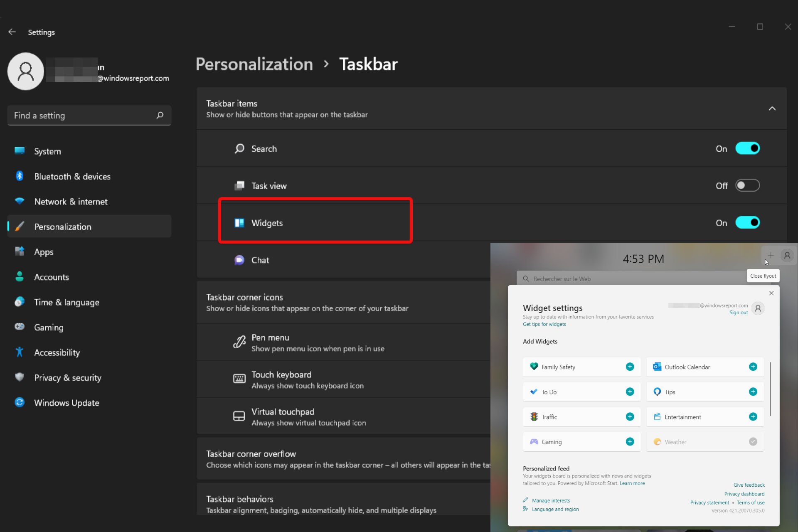The width and height of the screenshot is (798, 532).
Task: Add the Entertainment widget
Action: point(753,416)
